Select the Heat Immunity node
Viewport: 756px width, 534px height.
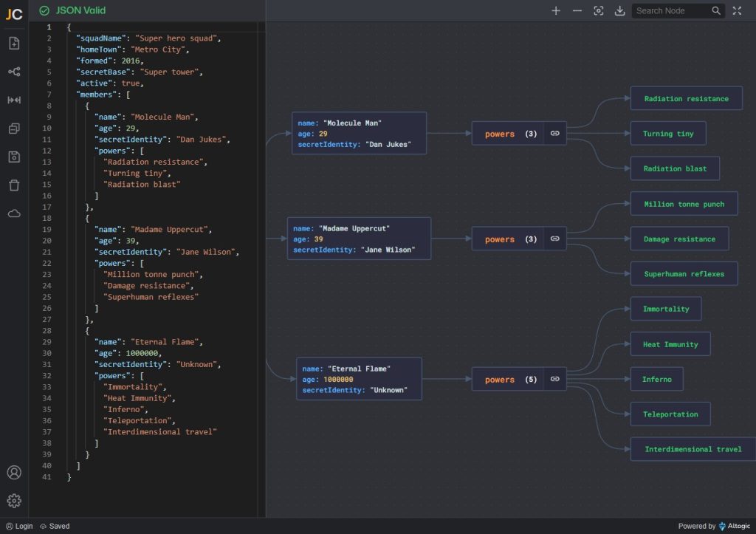[x=670, y=344]
